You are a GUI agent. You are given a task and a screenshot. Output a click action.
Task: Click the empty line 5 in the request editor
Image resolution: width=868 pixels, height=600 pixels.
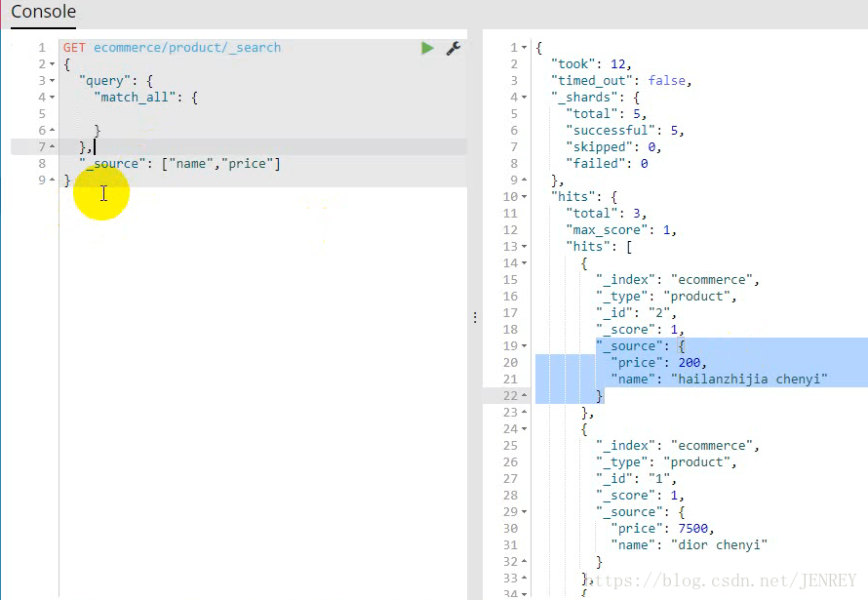point(263,114)
